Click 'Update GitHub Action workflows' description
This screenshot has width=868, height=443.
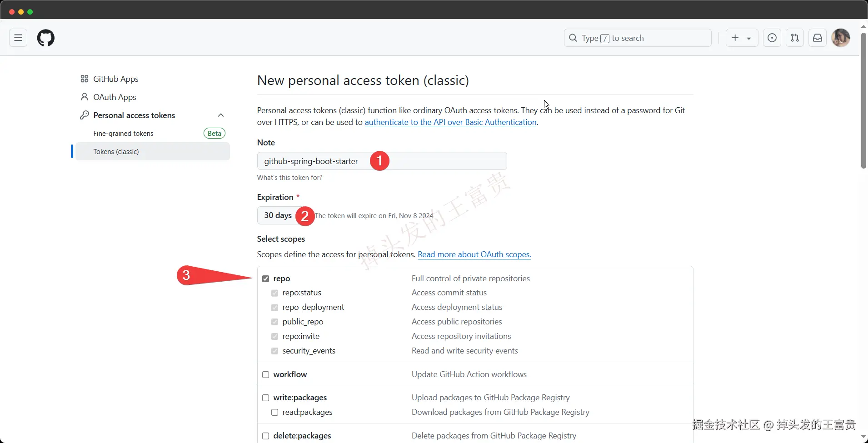click(x=469, y=374)
